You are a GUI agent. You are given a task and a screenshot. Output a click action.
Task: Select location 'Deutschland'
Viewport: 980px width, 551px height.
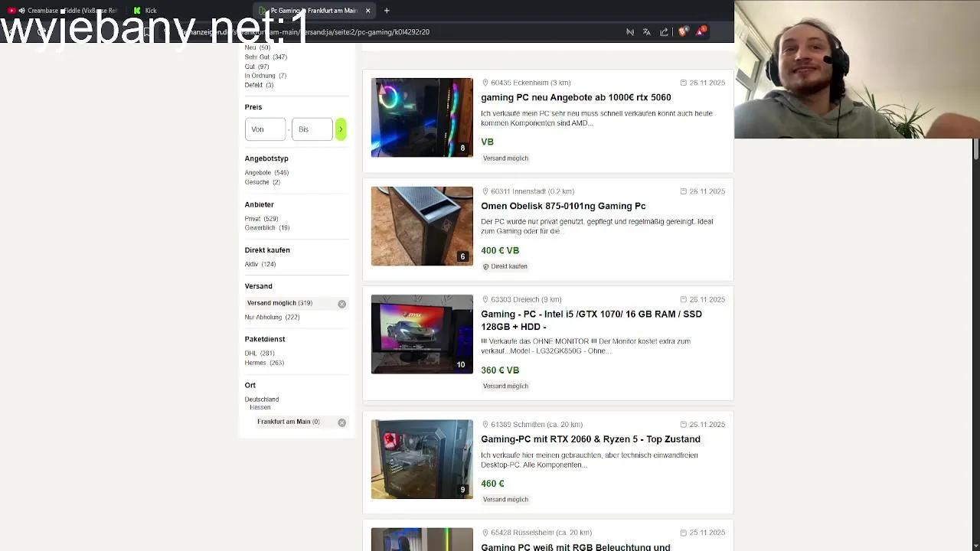tap(262, 399)
